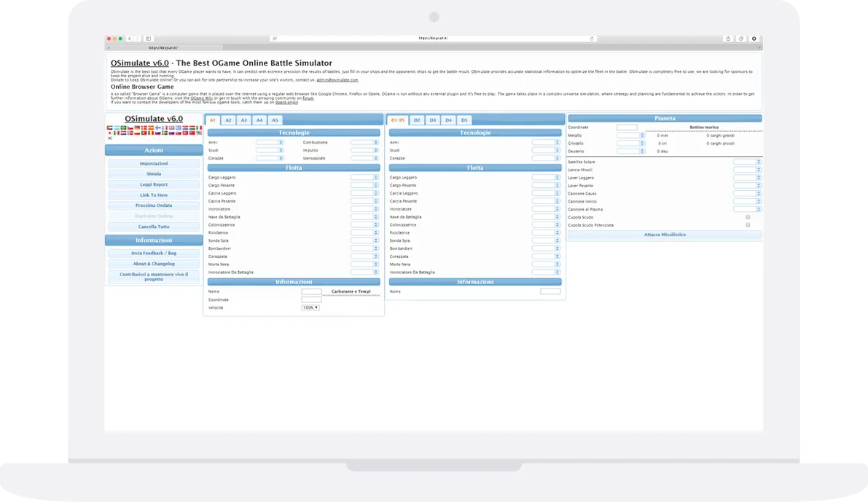The width and height of the screenshot is (868, 502).
Task: Click the browser forward arrow
Action: pos(137,39)
